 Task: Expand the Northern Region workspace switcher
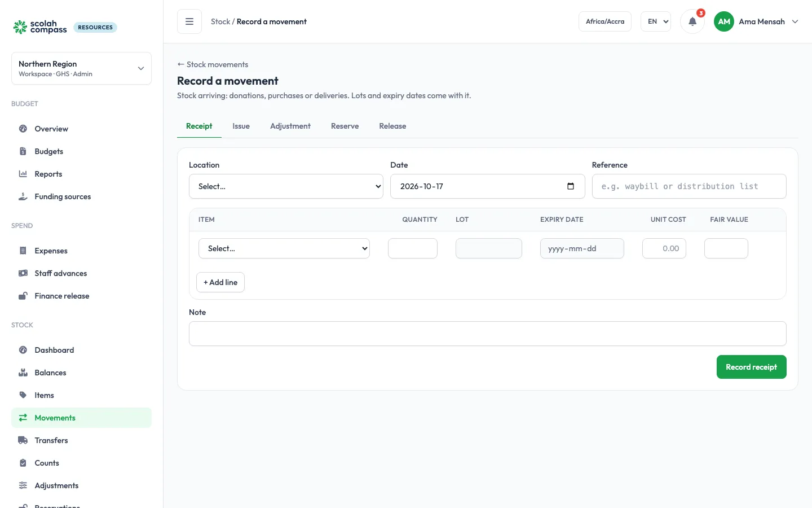point(81,68)
